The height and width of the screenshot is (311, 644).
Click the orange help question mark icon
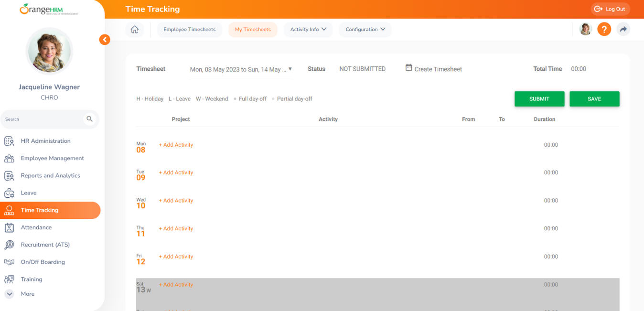tap(604, 29)
